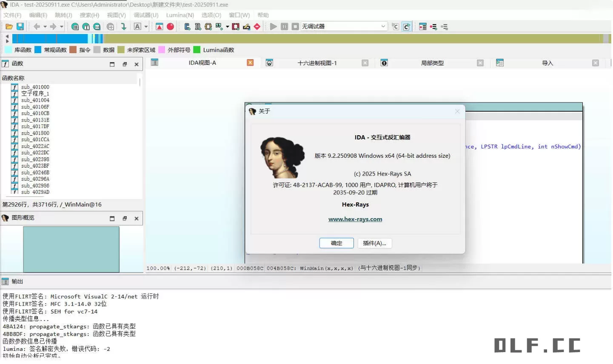613x364 pixels.
Task: Select sub_401000 in the function list
Action: tap(35, 87)
